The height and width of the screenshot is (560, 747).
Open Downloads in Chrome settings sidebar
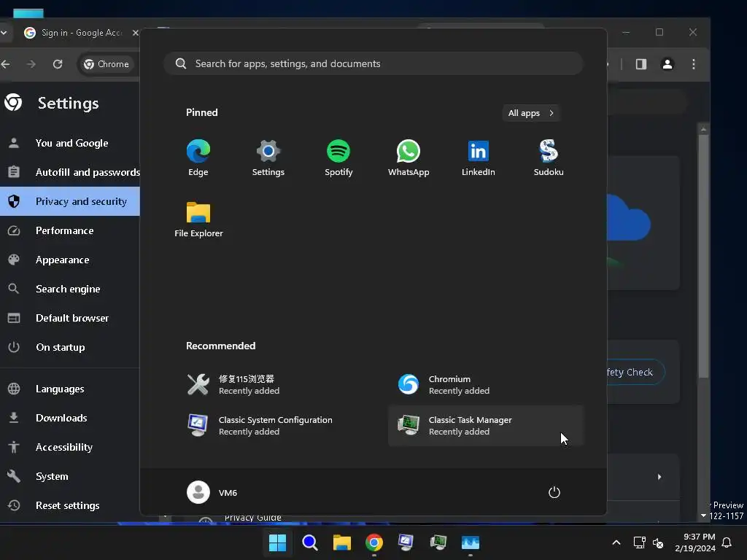(69, 418)
